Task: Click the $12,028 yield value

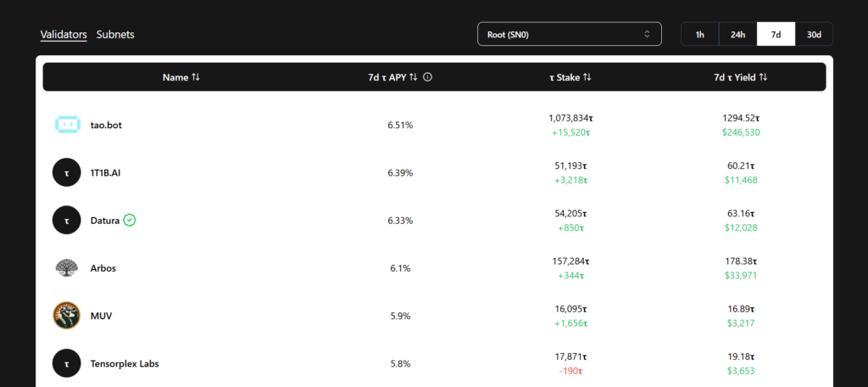Action: click(741, 227)
